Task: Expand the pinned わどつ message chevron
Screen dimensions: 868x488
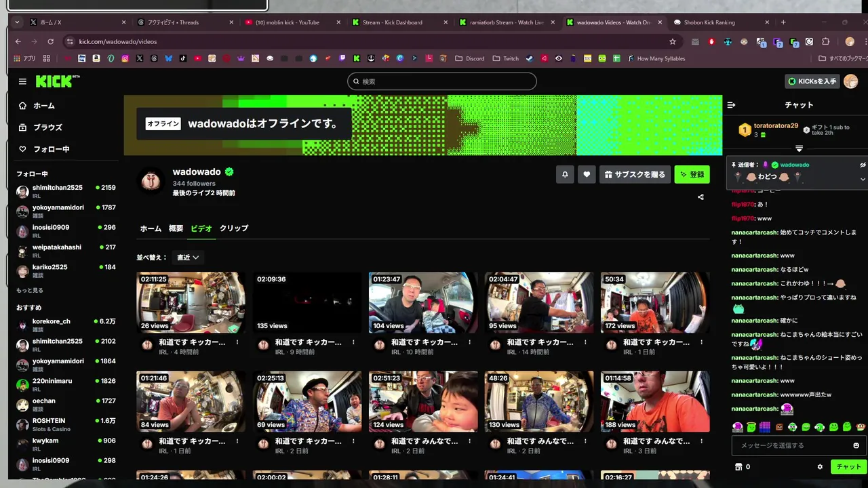Action: pyautogui.click(x=863, y=179)
